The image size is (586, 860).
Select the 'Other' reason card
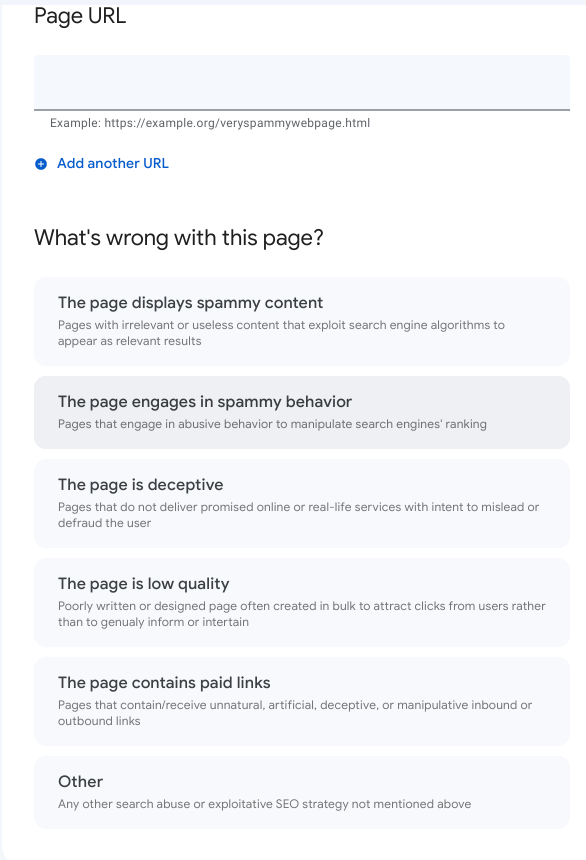(302, 793)
